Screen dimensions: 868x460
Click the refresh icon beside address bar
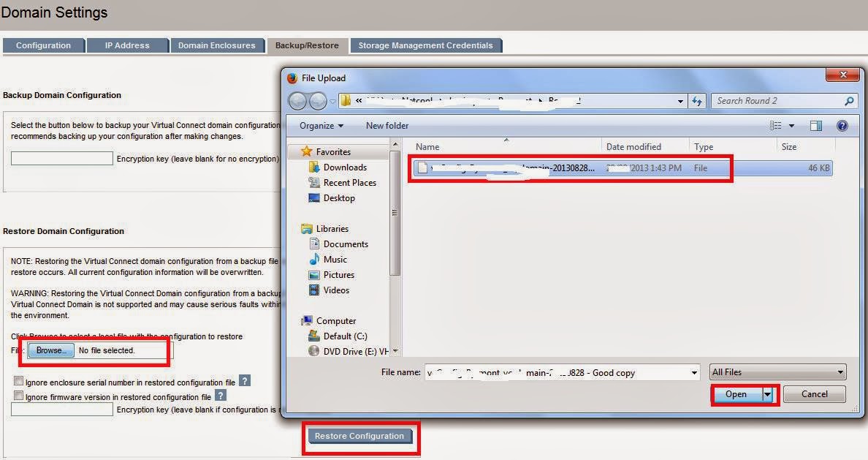tap(697, 101)
